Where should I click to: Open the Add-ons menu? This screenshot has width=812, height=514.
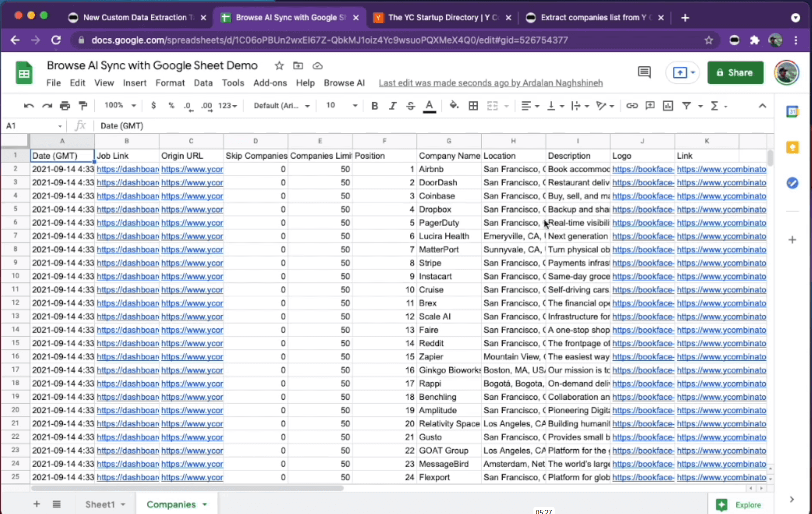click(x=270, y=83)
